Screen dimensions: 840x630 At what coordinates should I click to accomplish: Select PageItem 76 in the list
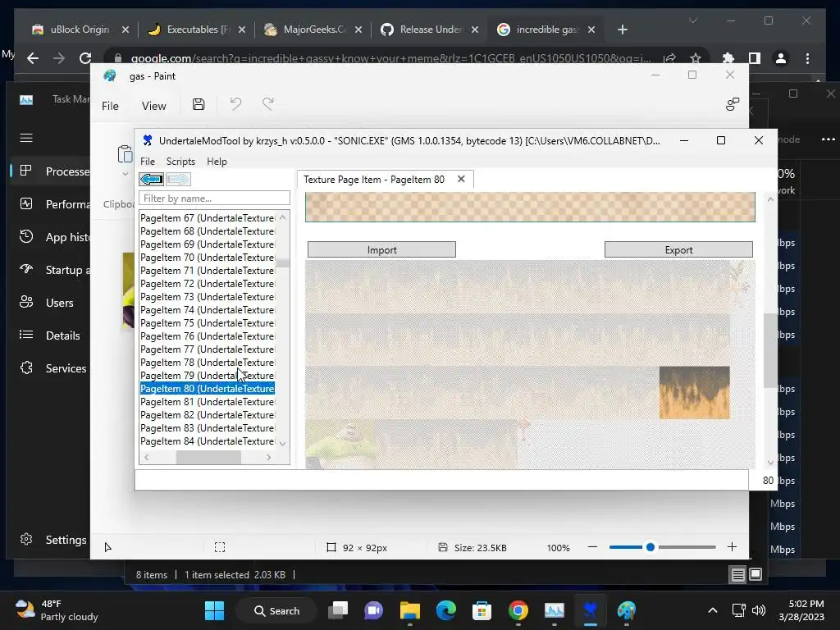pyautogui.click(x=208, y=336)
